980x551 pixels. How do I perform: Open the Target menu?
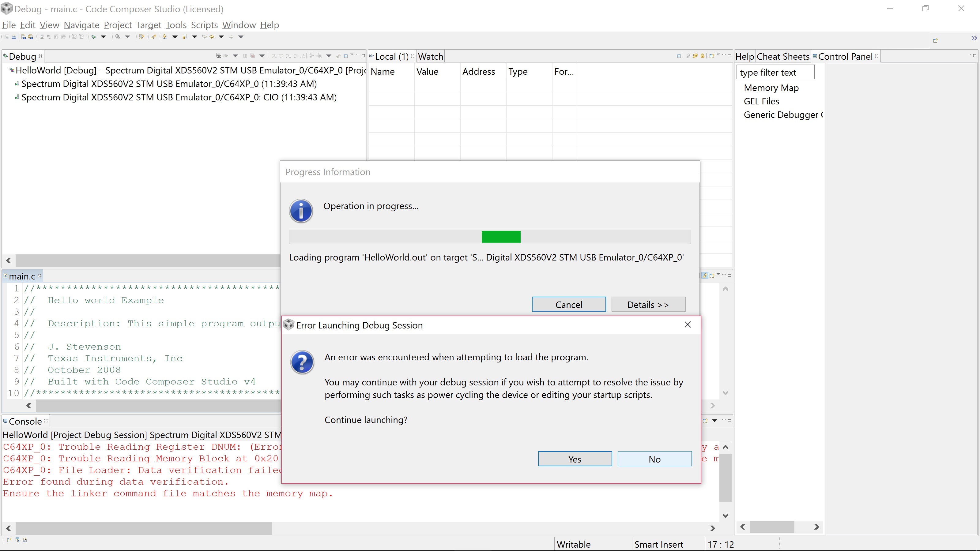coord(149,25)
